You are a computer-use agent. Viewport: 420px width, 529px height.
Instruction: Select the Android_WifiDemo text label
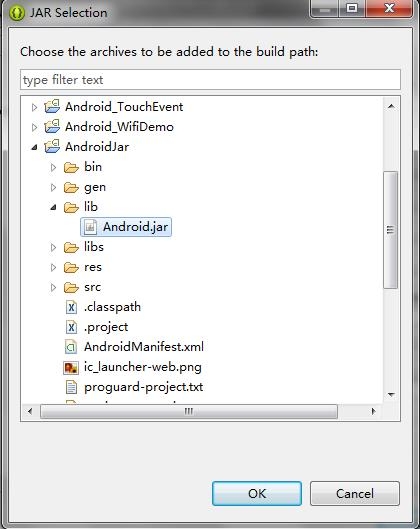coord(119,127)
